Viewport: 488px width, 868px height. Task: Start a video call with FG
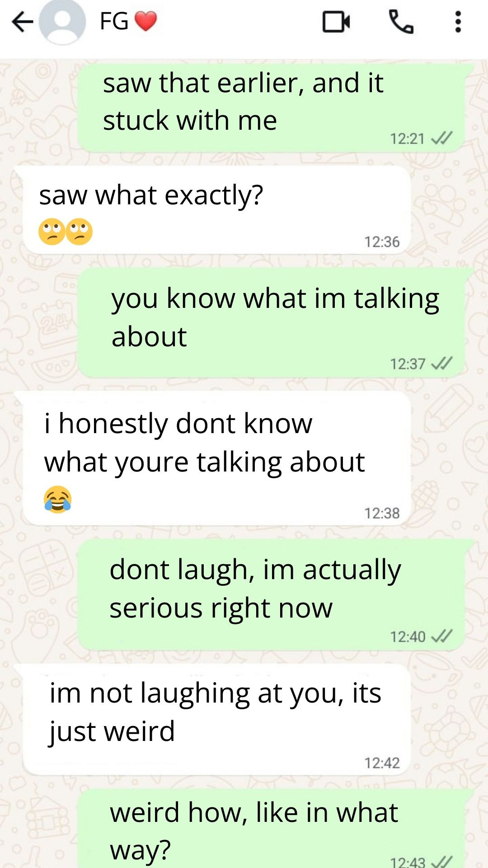pyautogui.click(x=336, y=22)
